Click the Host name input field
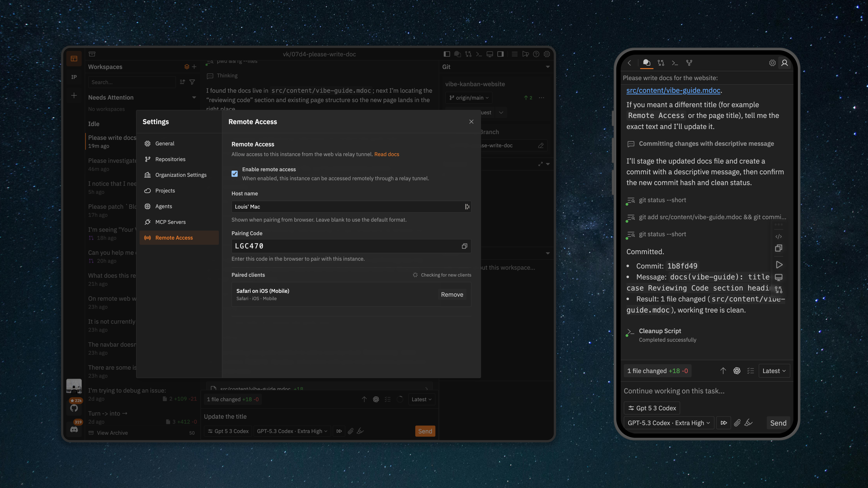868x488 pixels. tap(347, 206)
